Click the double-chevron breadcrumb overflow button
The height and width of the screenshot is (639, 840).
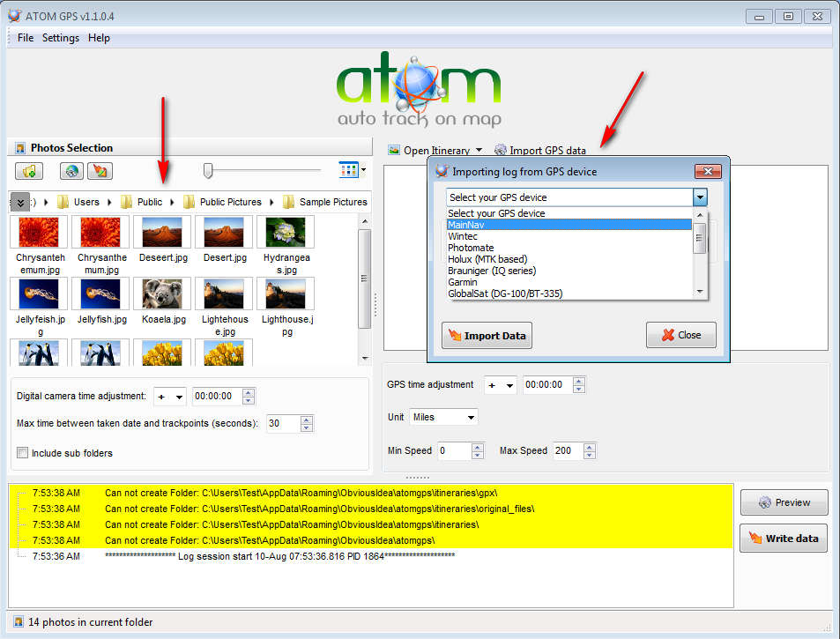coord(21,202)
